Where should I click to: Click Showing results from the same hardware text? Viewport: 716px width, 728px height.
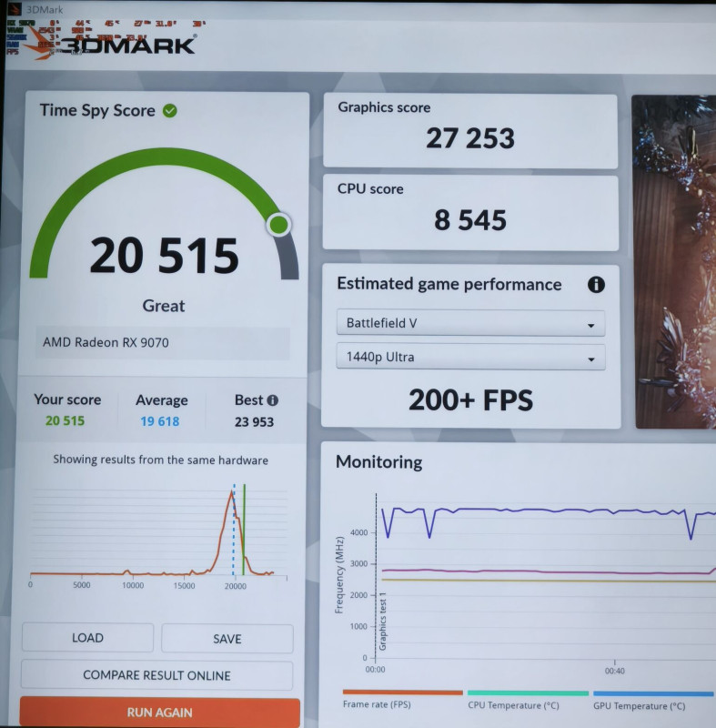click(x=160, y=460)
